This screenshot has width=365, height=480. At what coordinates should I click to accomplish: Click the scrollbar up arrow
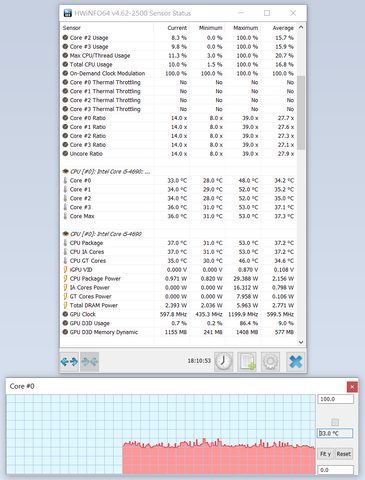[301, 27]
